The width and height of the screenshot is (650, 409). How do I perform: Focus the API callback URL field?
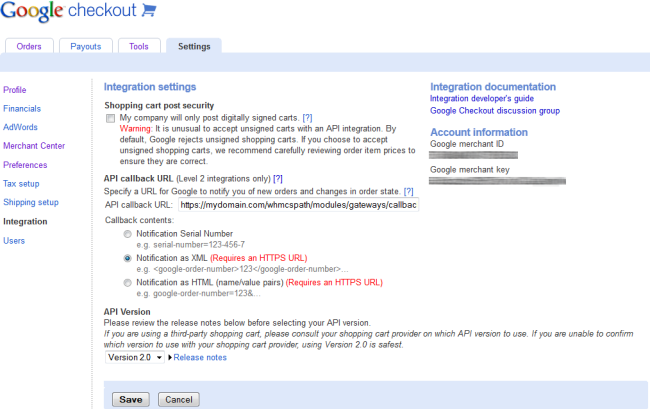[x=298, y=205]
